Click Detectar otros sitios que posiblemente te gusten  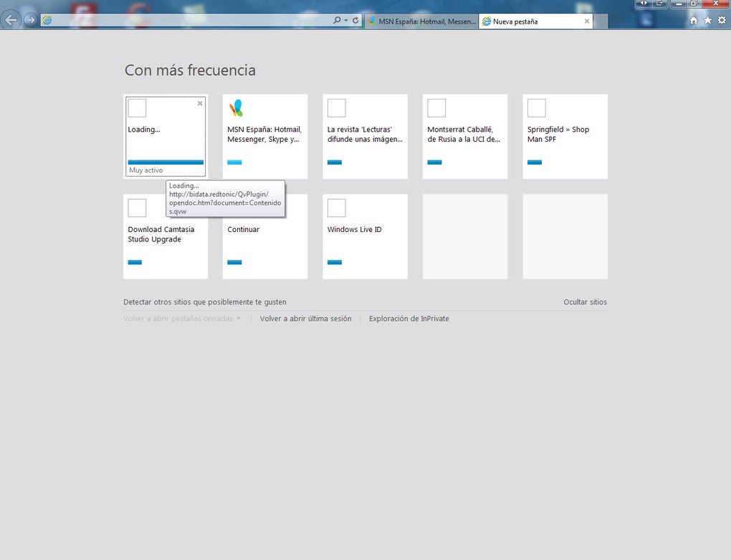(x=205, y=302)
